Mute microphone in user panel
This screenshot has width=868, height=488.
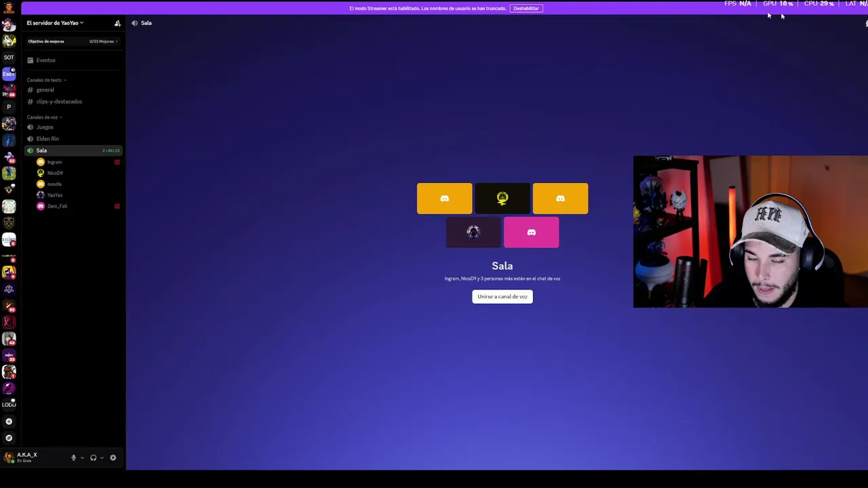(x=74, y=457)
